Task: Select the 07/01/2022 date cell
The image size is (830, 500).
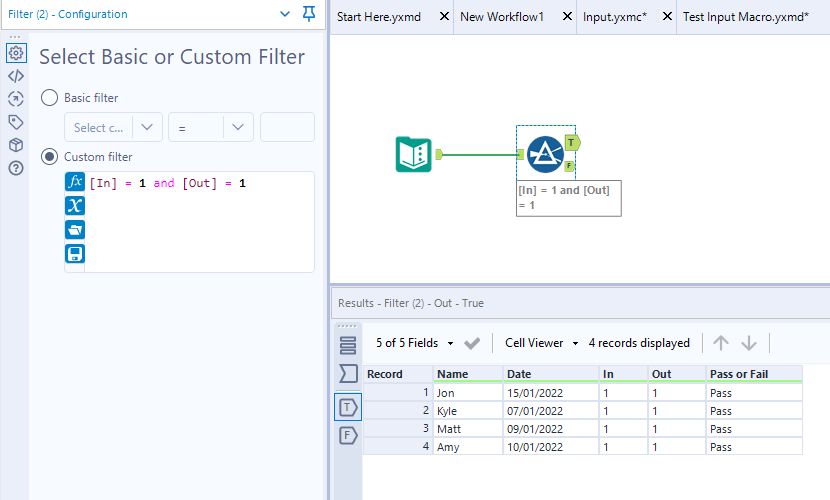Action: 551,411
